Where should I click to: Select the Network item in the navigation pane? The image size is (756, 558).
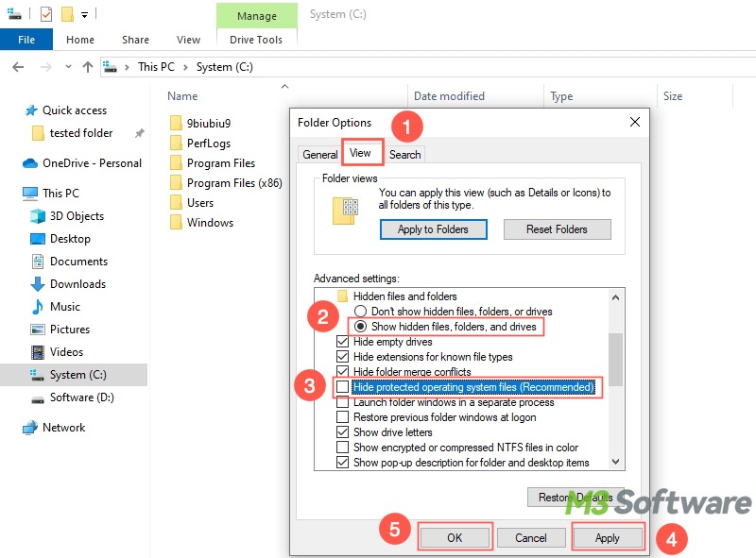click(62, 427)
